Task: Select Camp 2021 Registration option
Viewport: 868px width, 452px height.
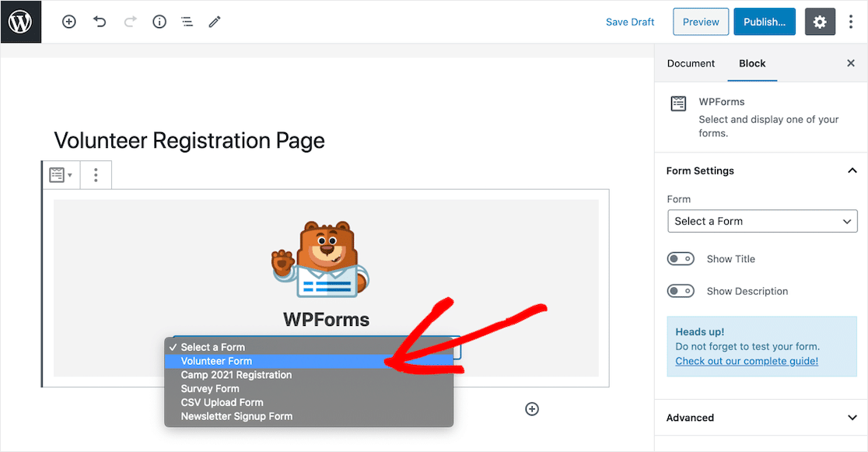Action: pyautogui.click(x=309, y=375)
